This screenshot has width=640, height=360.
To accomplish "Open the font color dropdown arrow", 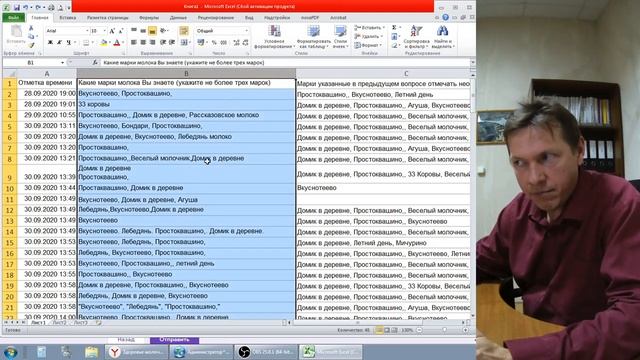I will pyautogui.click(x=122, y=42).
